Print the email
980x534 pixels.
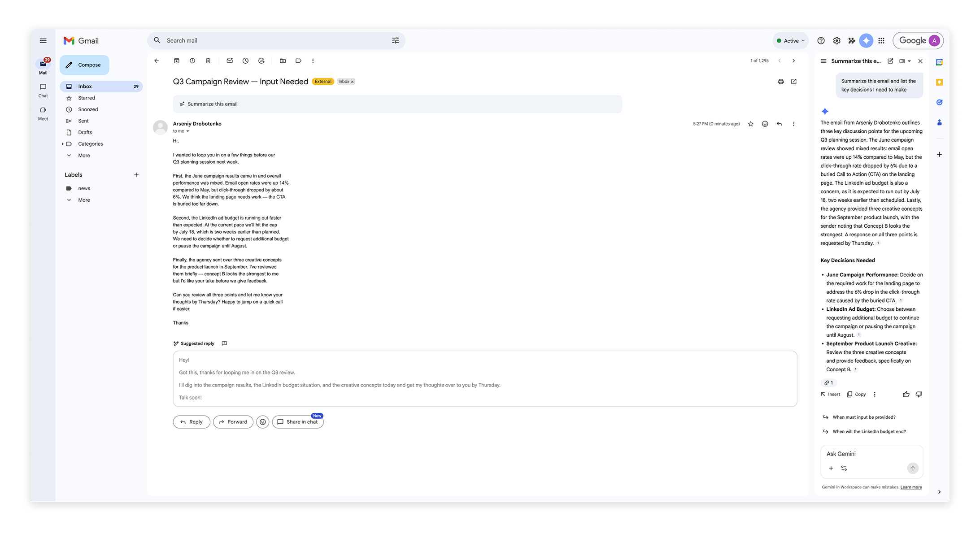point(780,81)
